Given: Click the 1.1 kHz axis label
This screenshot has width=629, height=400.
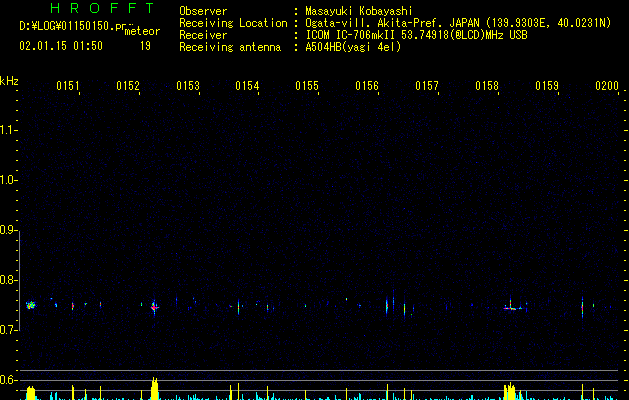Looking at the screenshot, I should [x=8, y=130].
